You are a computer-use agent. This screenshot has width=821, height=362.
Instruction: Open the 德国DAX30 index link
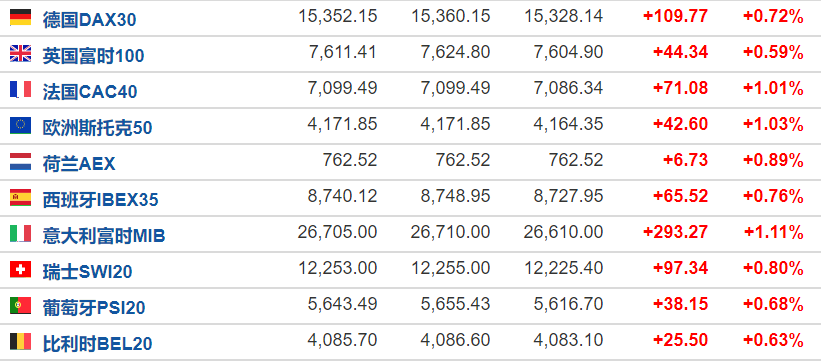[90, 20]
